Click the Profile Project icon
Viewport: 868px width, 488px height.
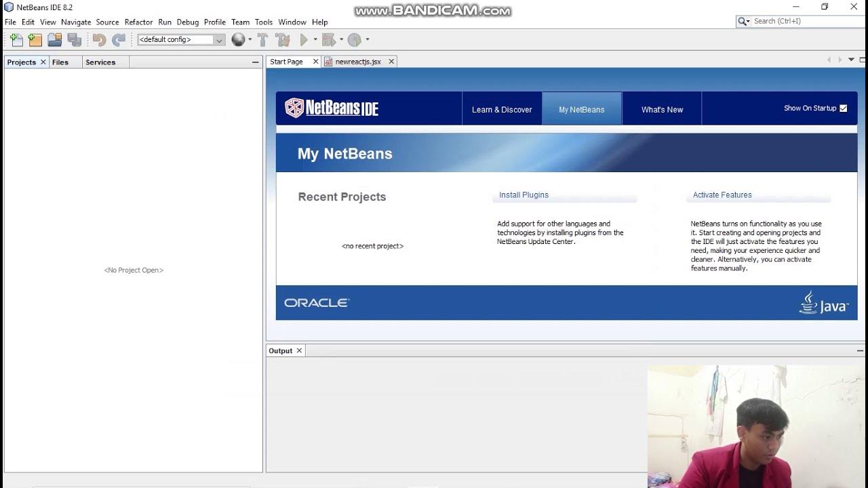(x=355, y=40)
